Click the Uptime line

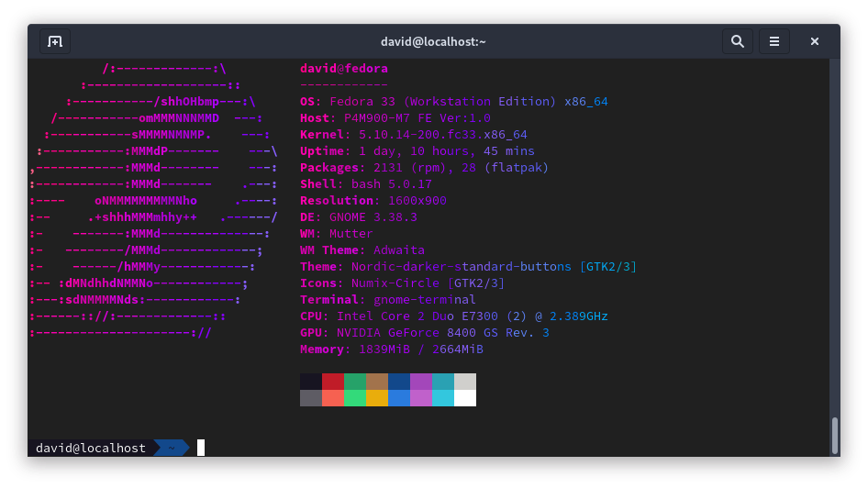tap(417, 151)
